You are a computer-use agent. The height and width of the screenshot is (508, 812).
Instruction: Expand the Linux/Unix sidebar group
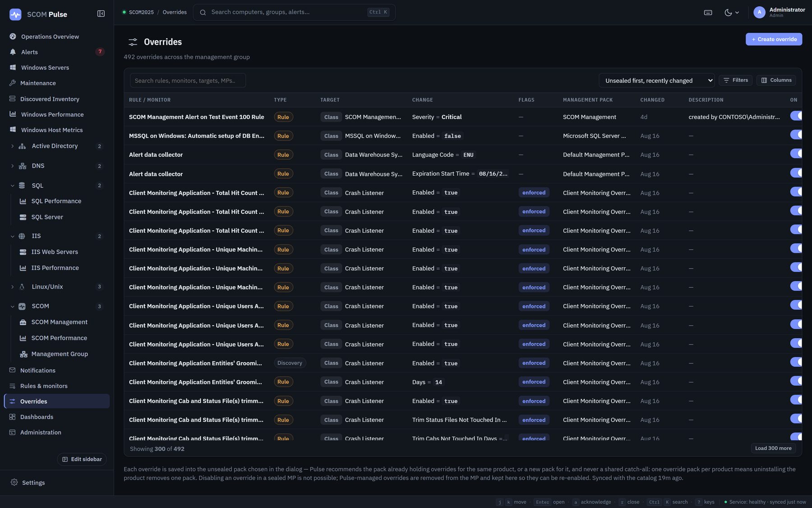click(12, 287)
